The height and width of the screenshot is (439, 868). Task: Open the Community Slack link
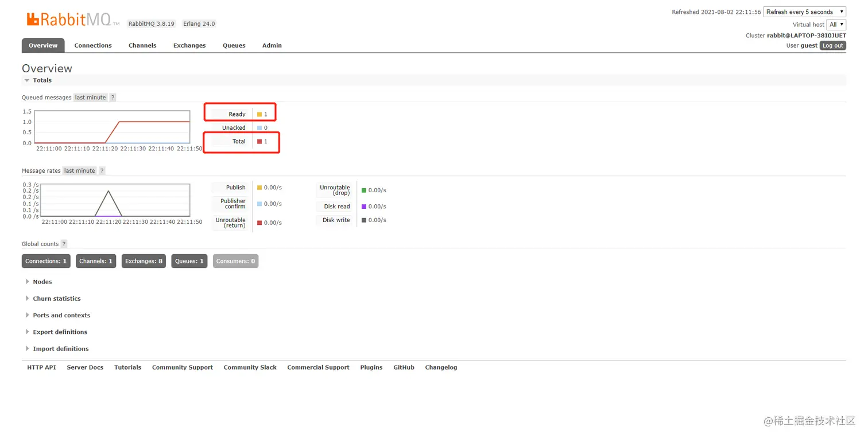click(250, 367)
